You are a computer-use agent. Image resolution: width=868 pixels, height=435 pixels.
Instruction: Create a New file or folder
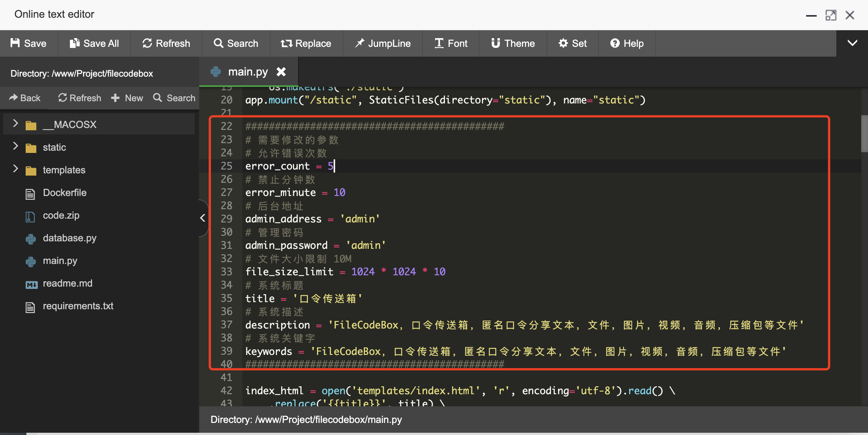pos(127,98)
